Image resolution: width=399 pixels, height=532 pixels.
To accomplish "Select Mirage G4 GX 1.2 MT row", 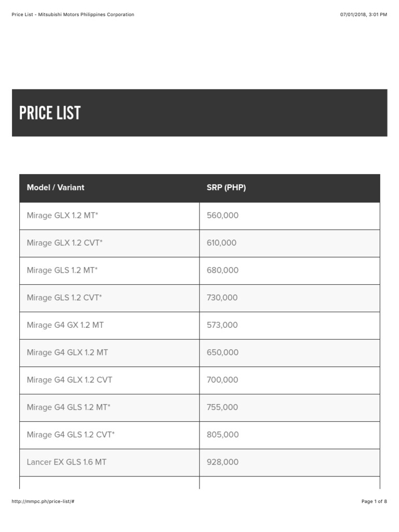I will [x=65, y=325].
